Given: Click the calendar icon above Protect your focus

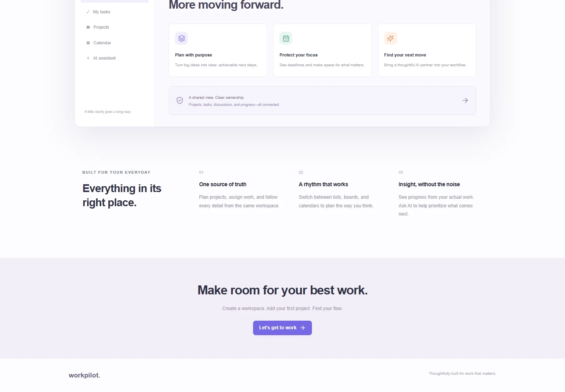Looking at the screenshot, I should tap(286, 38).
